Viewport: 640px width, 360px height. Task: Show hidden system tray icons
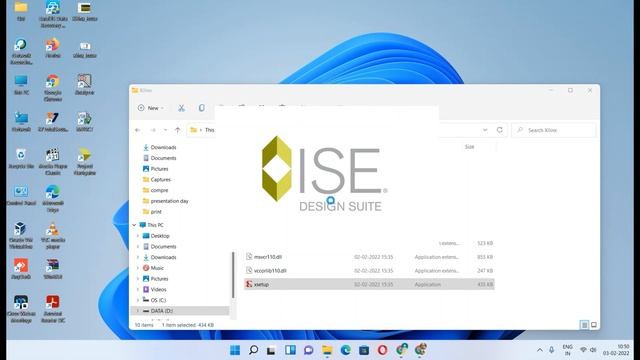click(540, 350)
